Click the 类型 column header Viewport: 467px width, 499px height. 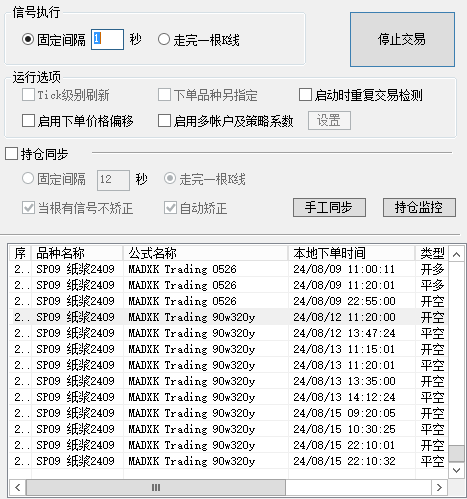432,253
